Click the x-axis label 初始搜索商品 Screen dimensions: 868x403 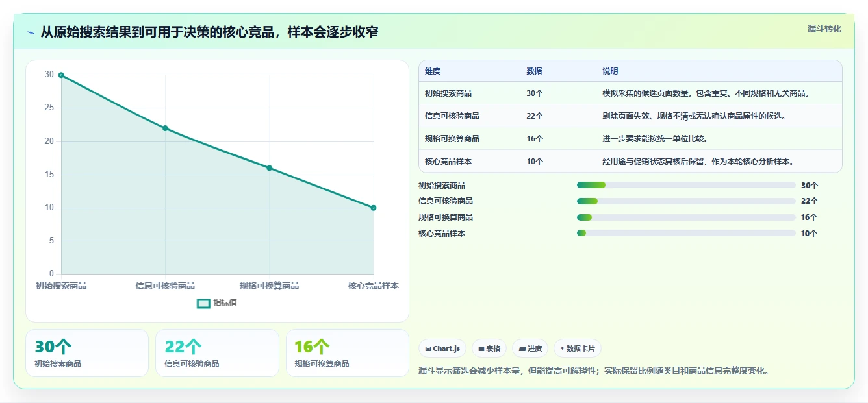61,286
